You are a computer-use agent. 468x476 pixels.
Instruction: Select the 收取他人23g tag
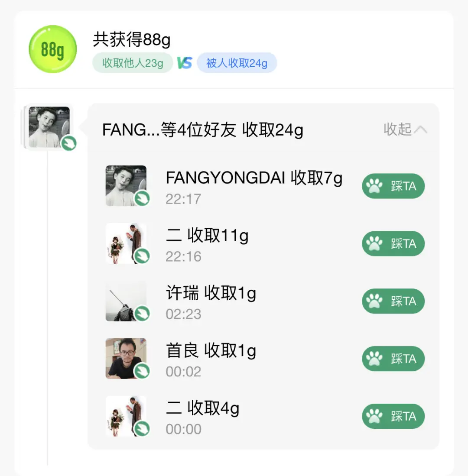[133, 63]
